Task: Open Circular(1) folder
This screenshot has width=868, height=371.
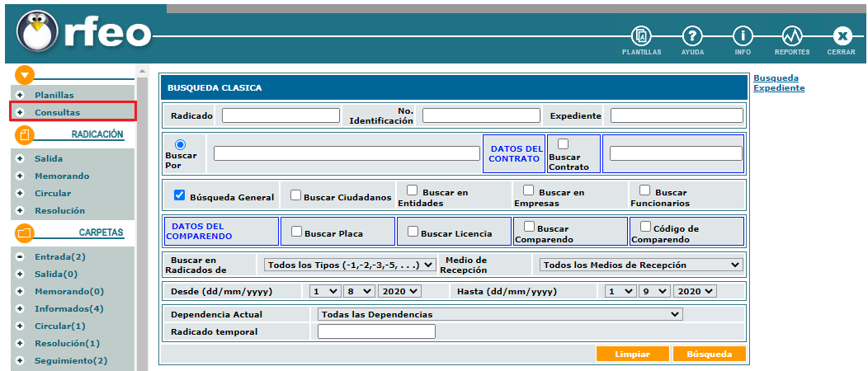Action: (x=59, y=326)
